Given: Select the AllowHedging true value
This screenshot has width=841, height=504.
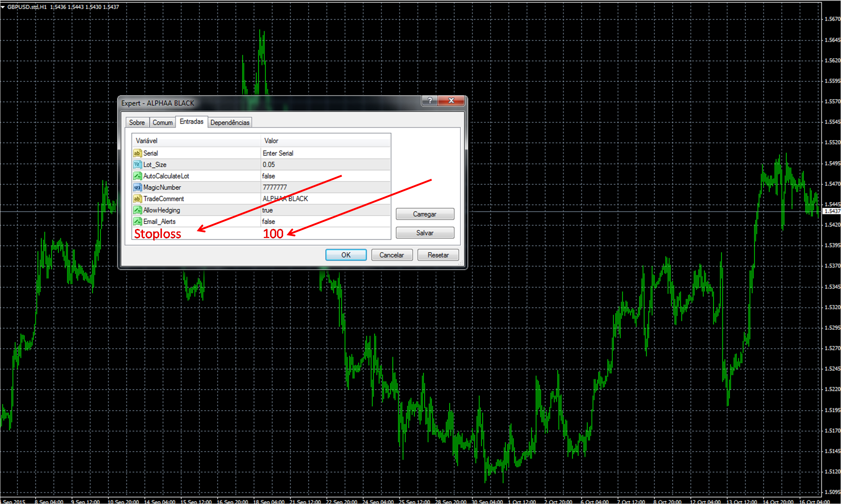Looking at the screenshot, I should (267, 210).
